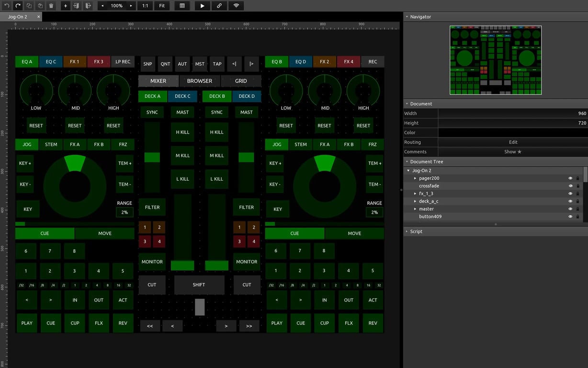This screenshot has height=368, width=588.
Task: Collapse the Navigator panel header
Action: click(x=407, y=17)
